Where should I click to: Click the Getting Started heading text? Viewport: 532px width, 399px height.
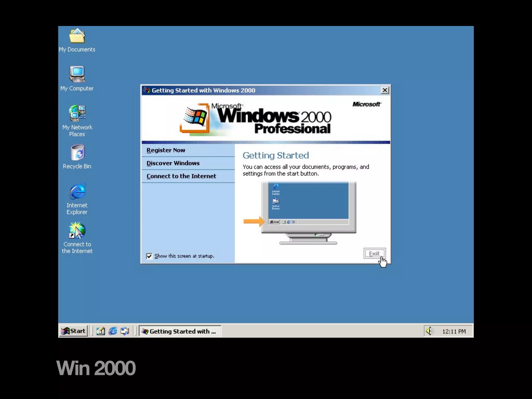coord(276,155)
